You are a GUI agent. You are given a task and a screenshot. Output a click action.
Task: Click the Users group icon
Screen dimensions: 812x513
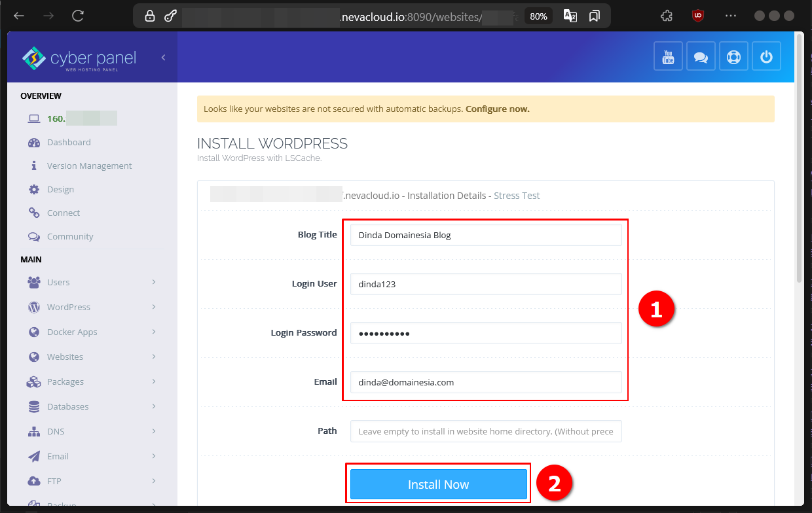click(x=34, y=282)
